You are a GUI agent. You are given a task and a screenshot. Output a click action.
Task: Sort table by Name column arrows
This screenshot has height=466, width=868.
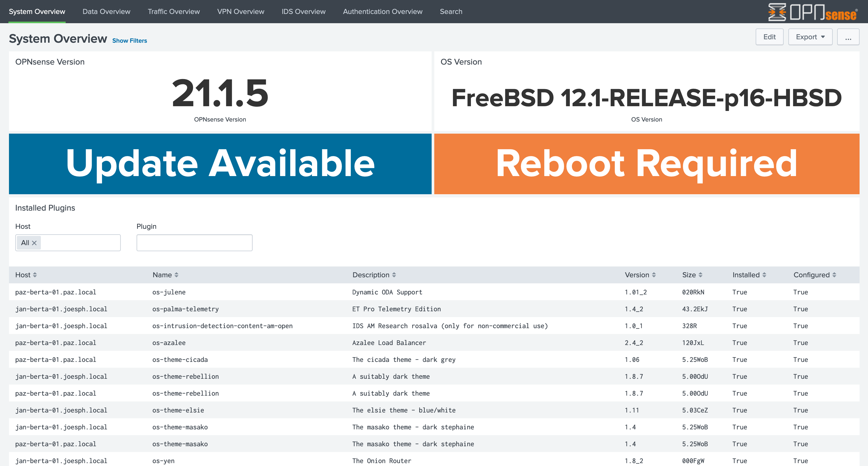[176, 275]
